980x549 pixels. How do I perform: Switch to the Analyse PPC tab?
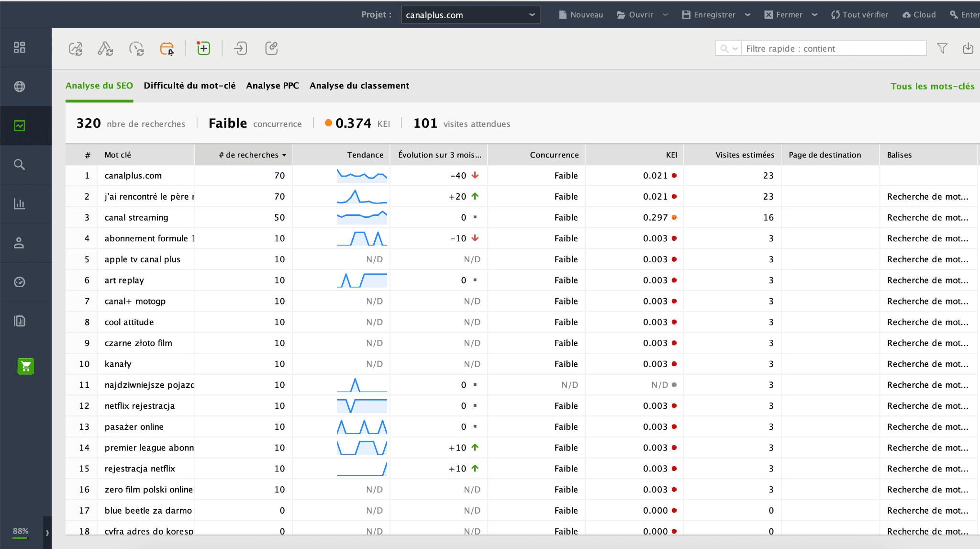point(272,85)
